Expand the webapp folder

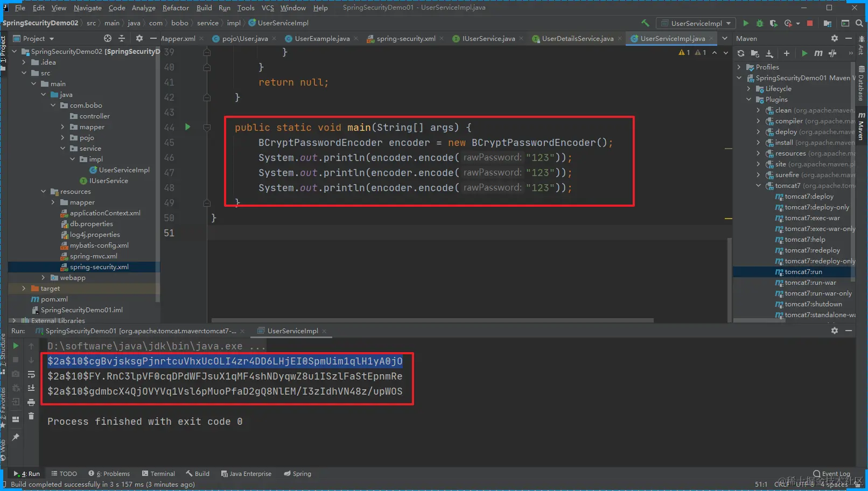click(x=44, y=278)
